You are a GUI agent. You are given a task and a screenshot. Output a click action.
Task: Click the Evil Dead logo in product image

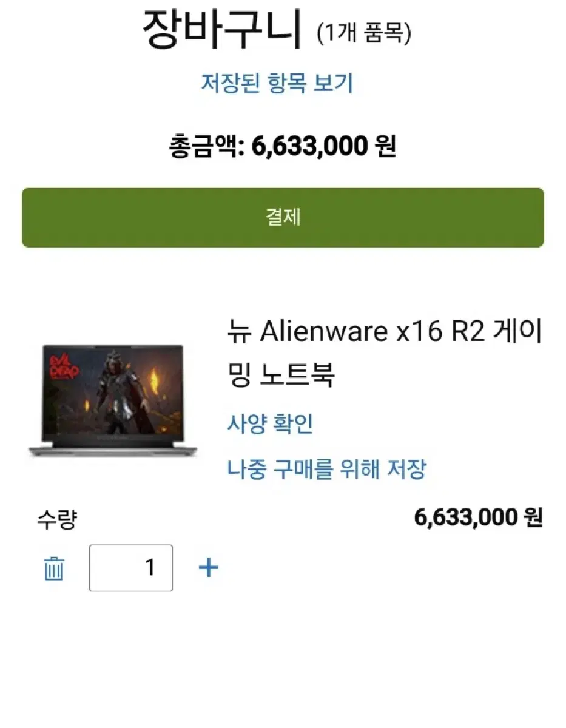click(62, 368)
